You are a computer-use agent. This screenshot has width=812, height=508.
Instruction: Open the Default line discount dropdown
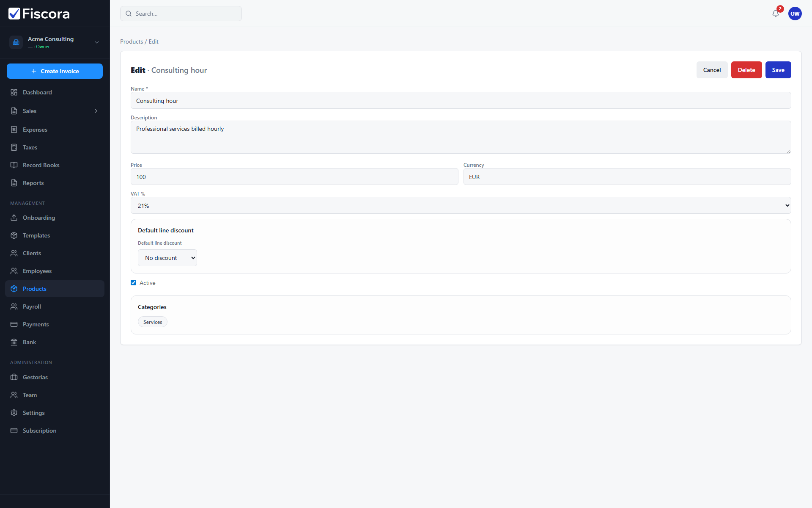167,258
